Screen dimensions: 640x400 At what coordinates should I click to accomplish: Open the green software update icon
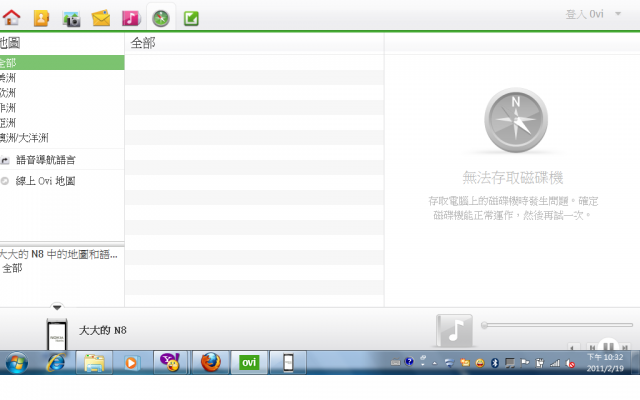coord(191,19)
